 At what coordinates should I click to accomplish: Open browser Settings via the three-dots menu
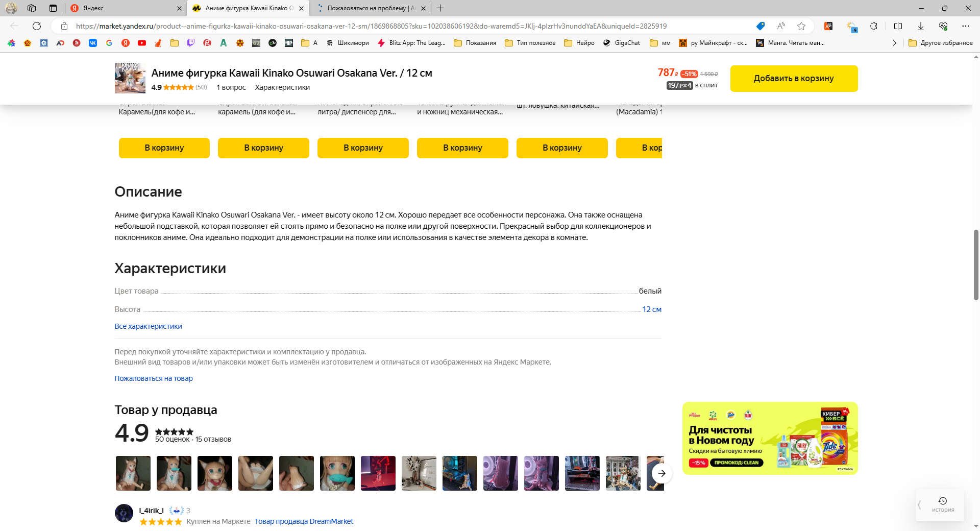click(x=965, y=26)
